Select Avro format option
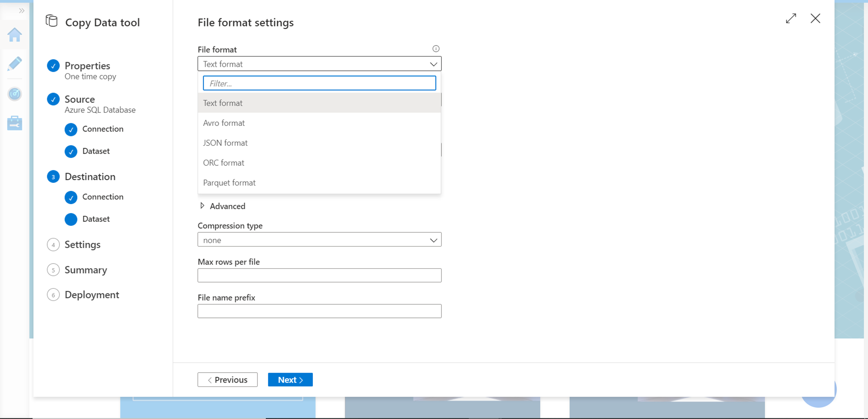Viewport: 868px width, 419px height. coord(319,123)
